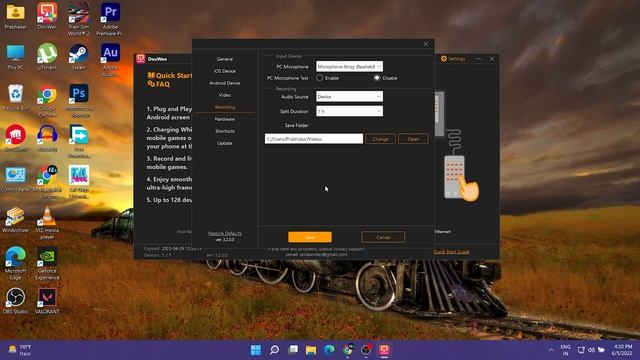Screen dimensions: 640x360
Task: Open Settings gear in the DouWan window
Action: (x=452, y=59)
